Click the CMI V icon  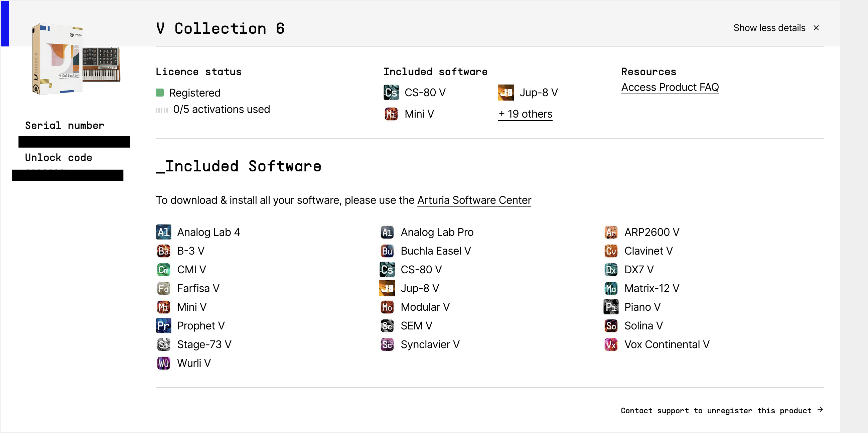click(163, 270)
